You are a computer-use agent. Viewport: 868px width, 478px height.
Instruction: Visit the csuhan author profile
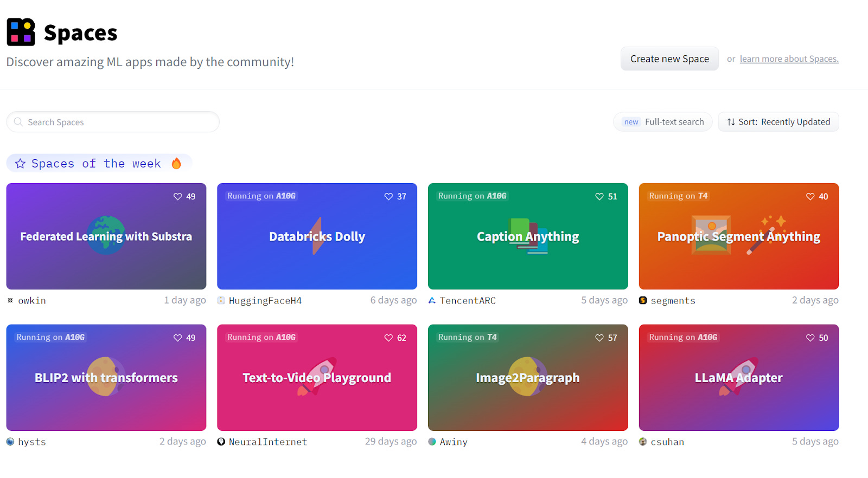tap(667, 442)
